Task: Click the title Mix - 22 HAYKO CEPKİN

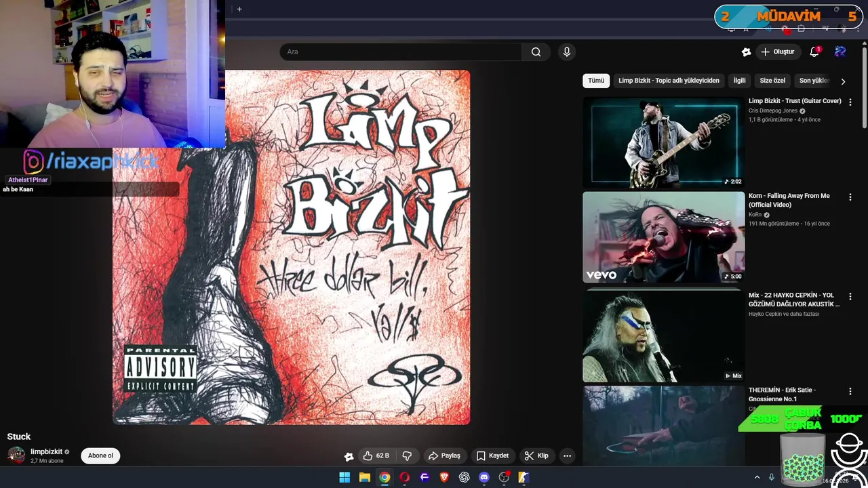Action: point(793,300)
